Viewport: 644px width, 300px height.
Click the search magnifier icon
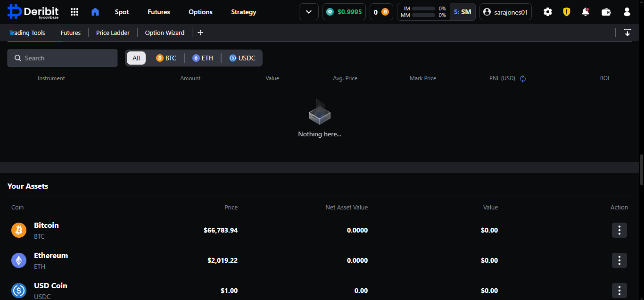18,58
